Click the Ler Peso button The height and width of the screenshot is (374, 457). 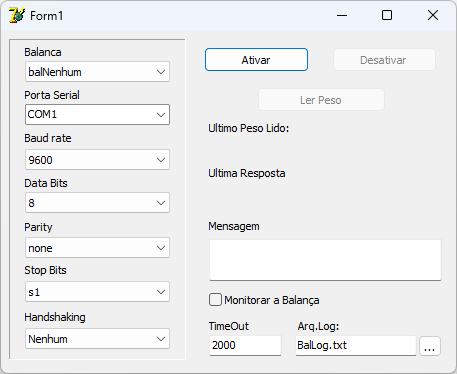(321, 100)
